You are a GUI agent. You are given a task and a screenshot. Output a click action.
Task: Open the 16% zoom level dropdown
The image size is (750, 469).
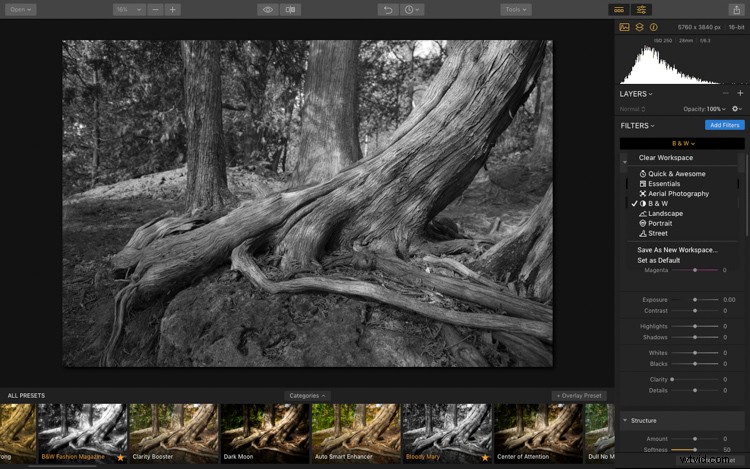click(129, 10)
